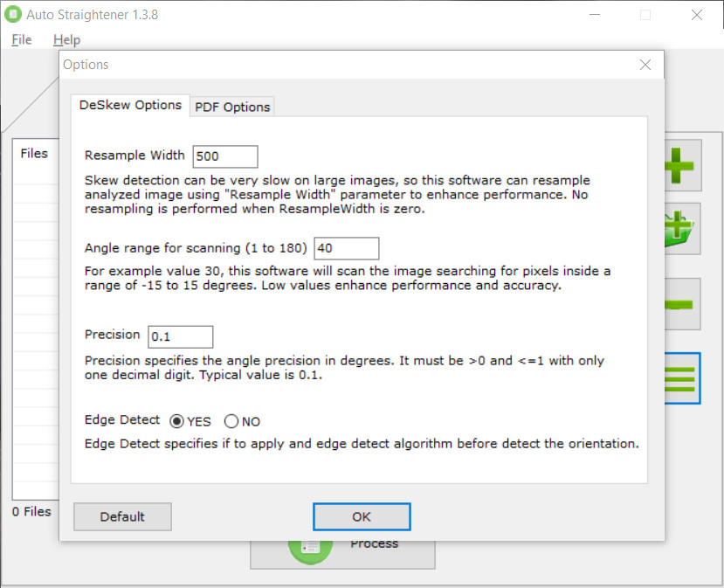The image size is (724, 588).
Task: Click the Resample Width input field
Action: click(x=225, y=156)
